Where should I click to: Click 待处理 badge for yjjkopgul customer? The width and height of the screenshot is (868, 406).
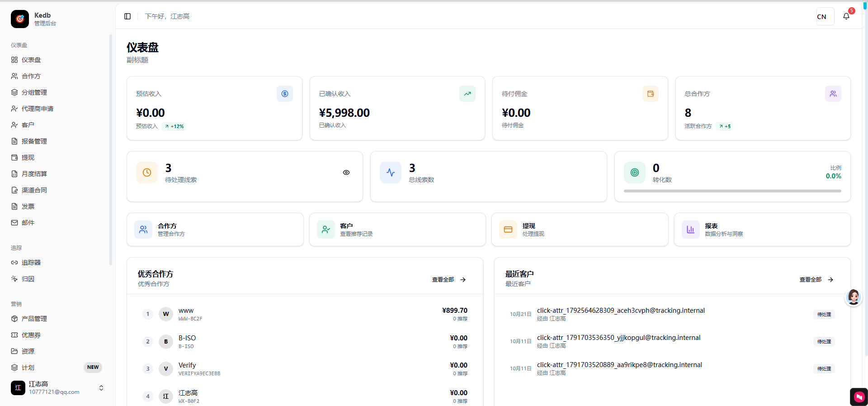824,342
